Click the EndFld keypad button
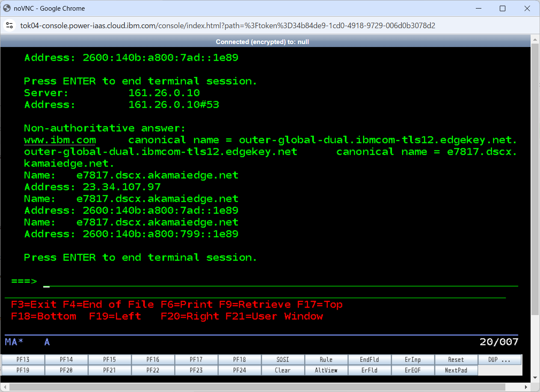The width and height of the screenshot is (540, 392). [x=369, y=360]
